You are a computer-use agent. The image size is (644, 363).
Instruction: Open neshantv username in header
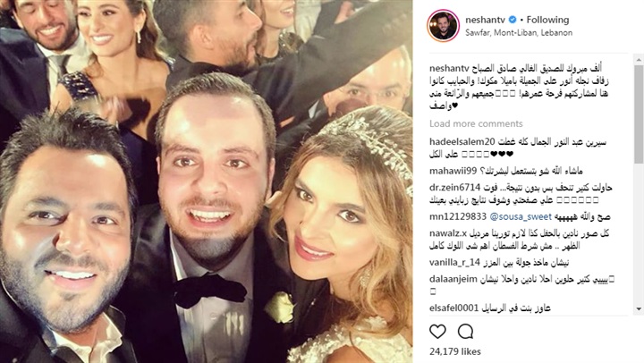pos(485,20)
